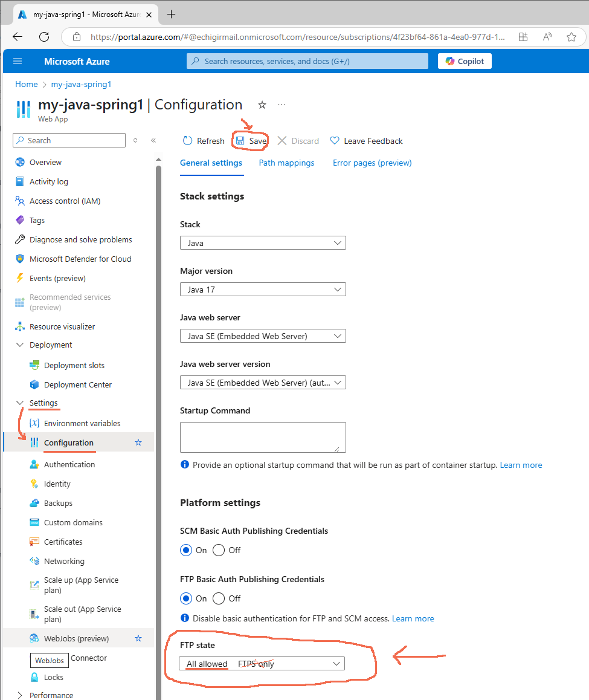
Task: Expand the Performance section
Action: [x=19, y=695]
